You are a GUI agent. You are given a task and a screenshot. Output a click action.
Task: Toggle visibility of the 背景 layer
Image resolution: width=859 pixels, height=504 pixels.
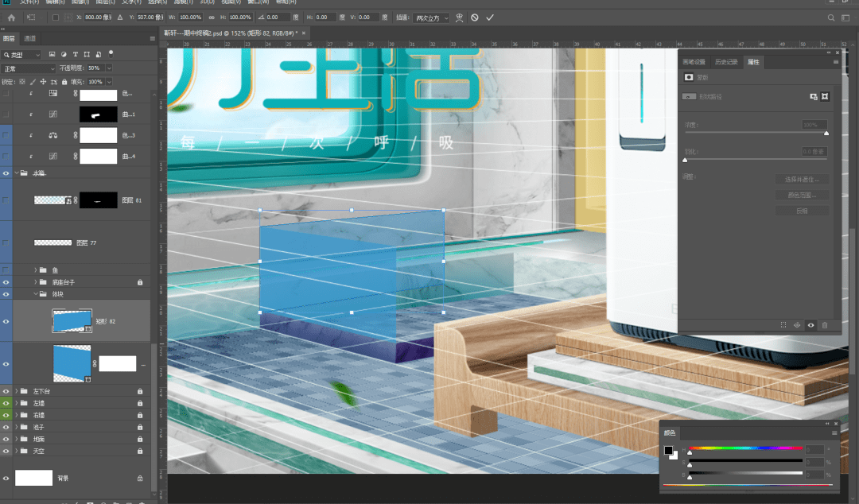tap(6, 479)
